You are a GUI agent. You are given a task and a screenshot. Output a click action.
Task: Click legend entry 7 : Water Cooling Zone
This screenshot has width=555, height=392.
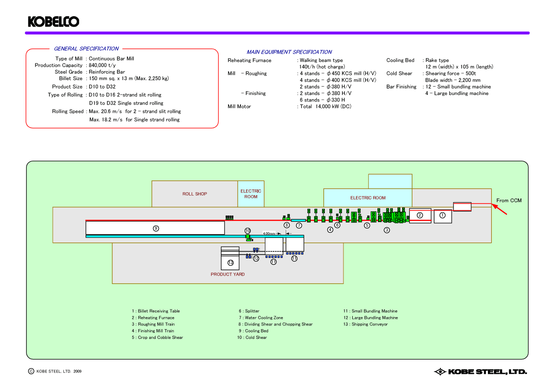tap(261, 318)
